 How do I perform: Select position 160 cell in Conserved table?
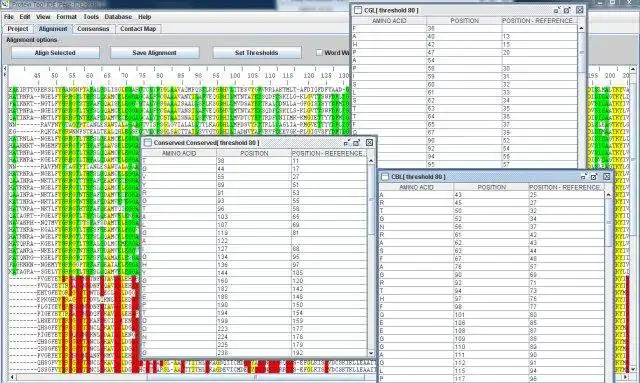[x=254, y=281]
